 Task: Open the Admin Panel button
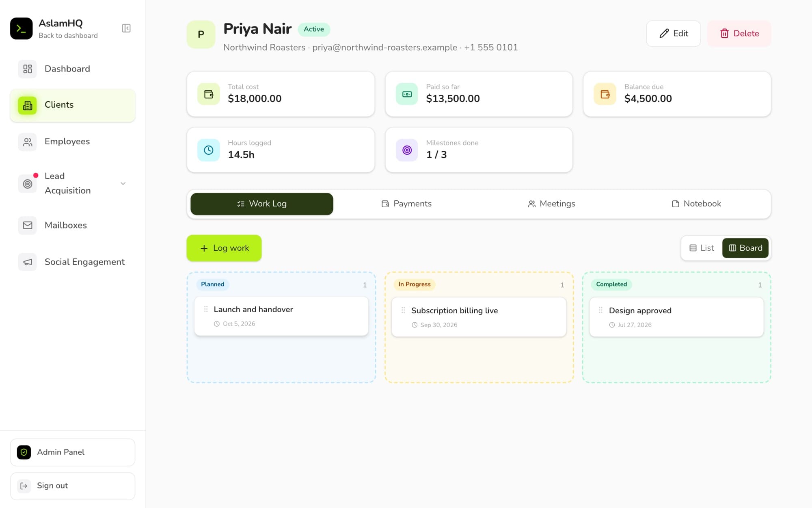(73, 452)
